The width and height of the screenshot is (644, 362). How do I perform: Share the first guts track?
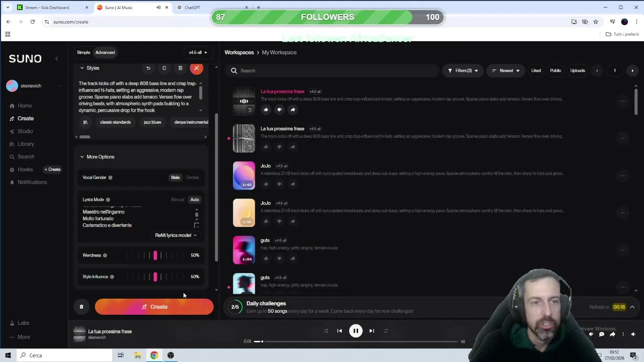(x=293, y=258)
